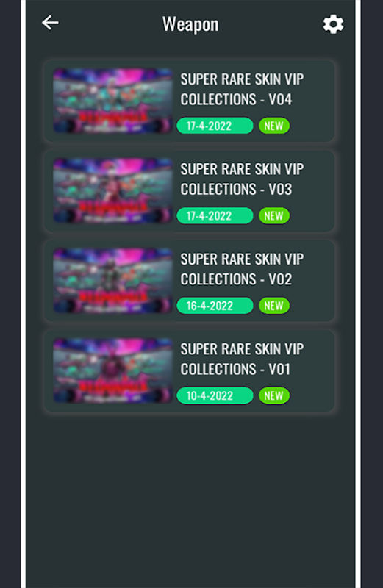Viewport: 383px width, 588px height.
Task: Click the 17-4-2022 date tag on V04
Action: (x=215, y=126)
